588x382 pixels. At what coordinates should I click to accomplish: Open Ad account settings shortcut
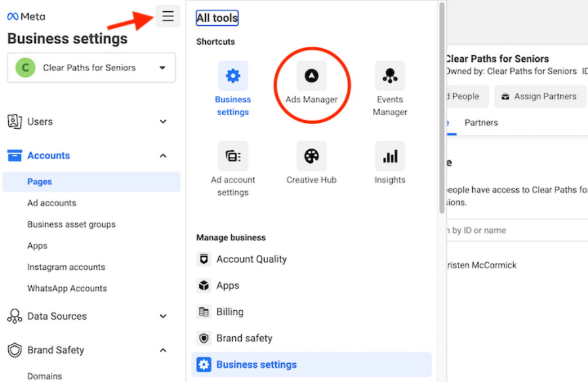click(233, 156)
